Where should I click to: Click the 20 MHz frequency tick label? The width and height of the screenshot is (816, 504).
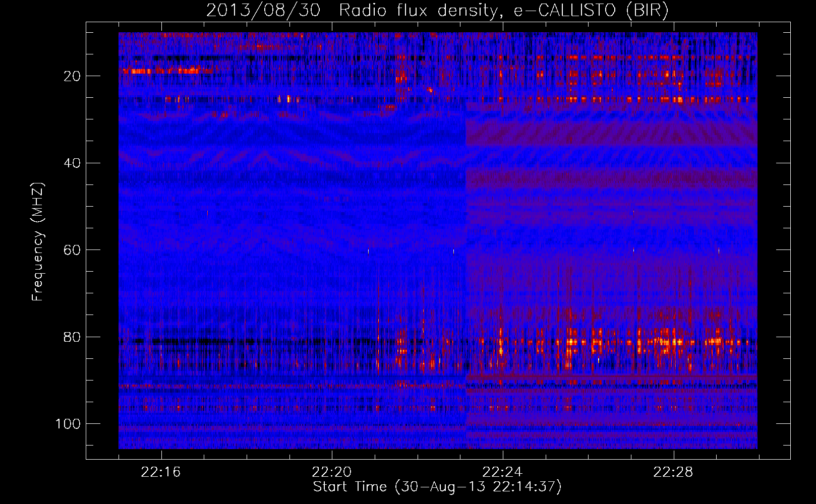pyautogui.click(x=72, y=76)
